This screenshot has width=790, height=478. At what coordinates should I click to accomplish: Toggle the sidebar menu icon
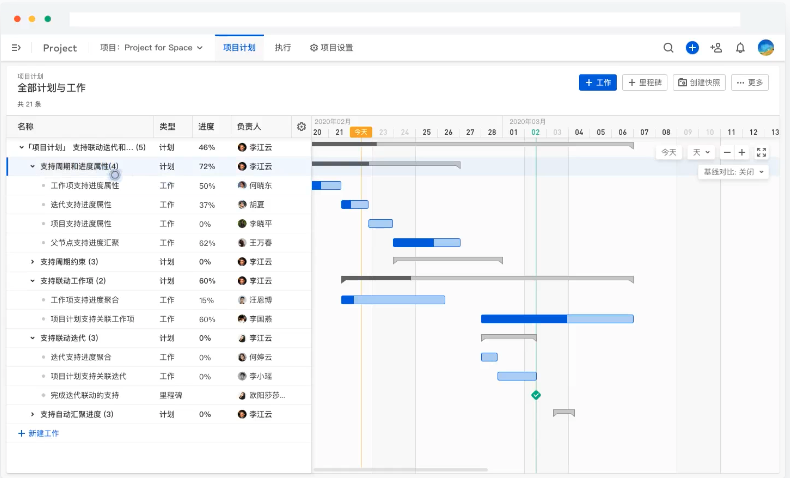coord(16,47)
